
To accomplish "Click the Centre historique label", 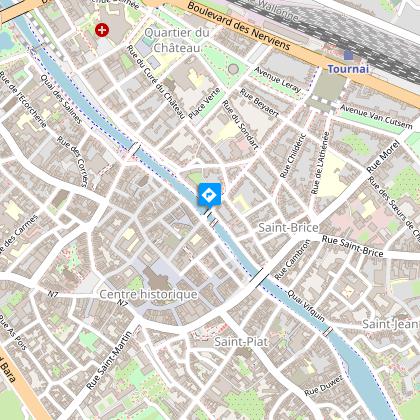I will point(149,294).
